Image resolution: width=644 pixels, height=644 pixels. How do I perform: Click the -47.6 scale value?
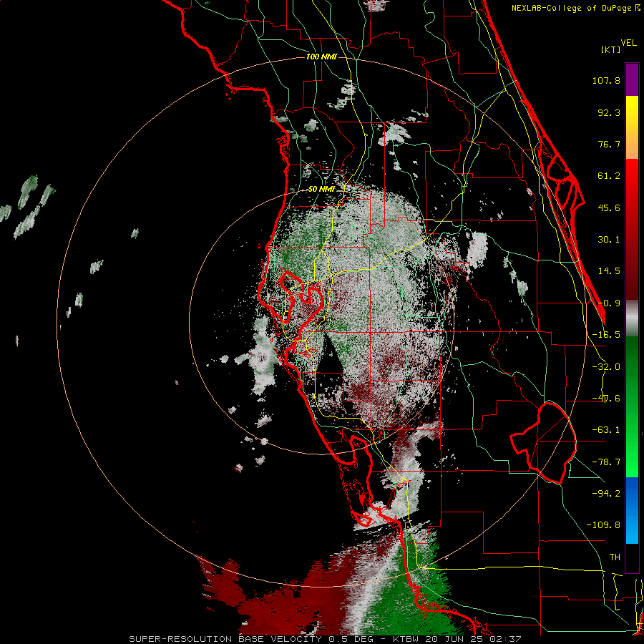click(606, 399)
